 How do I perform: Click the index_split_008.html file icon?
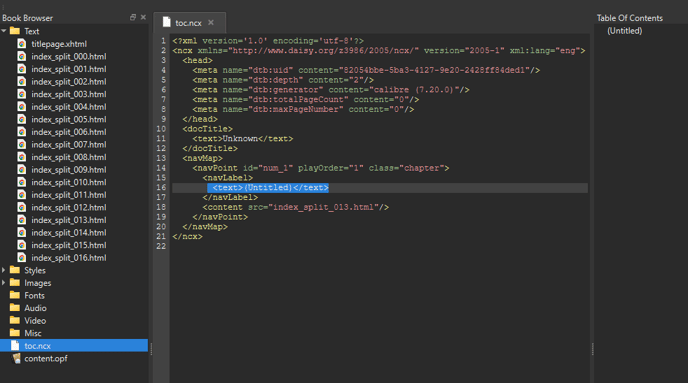[22, 157]
